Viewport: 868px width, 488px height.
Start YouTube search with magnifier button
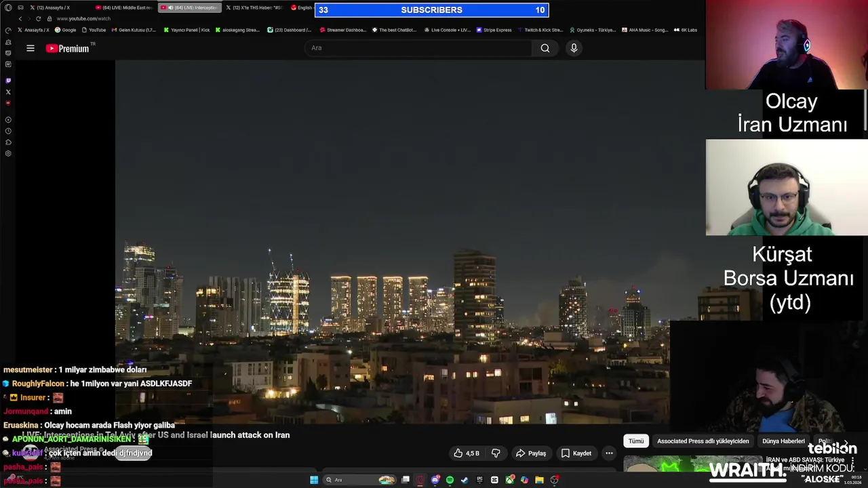coord(545,48)
